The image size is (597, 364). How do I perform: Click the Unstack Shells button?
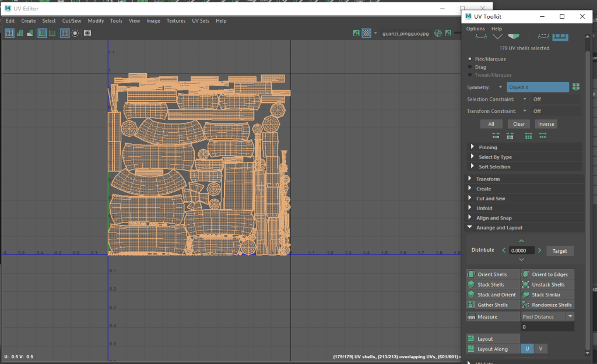[x=547, y=285]
